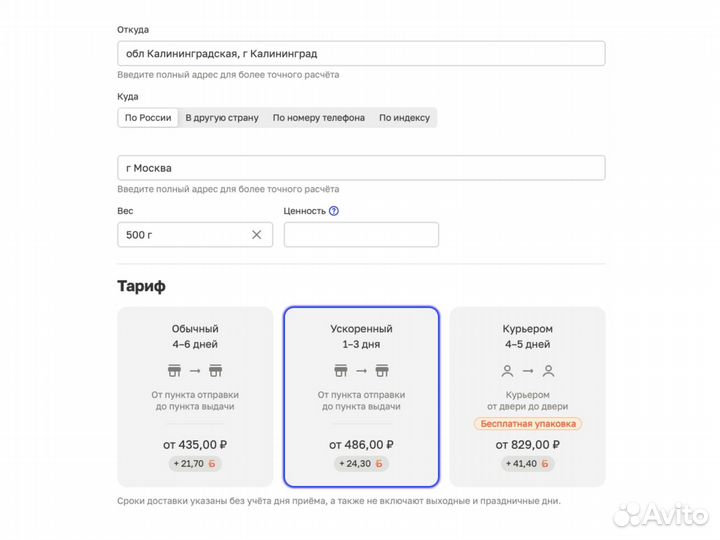720x540 pixels.
Task: Click the recipient pickup-point icon in Ускоренный card
Action: [x=382, y=370]
